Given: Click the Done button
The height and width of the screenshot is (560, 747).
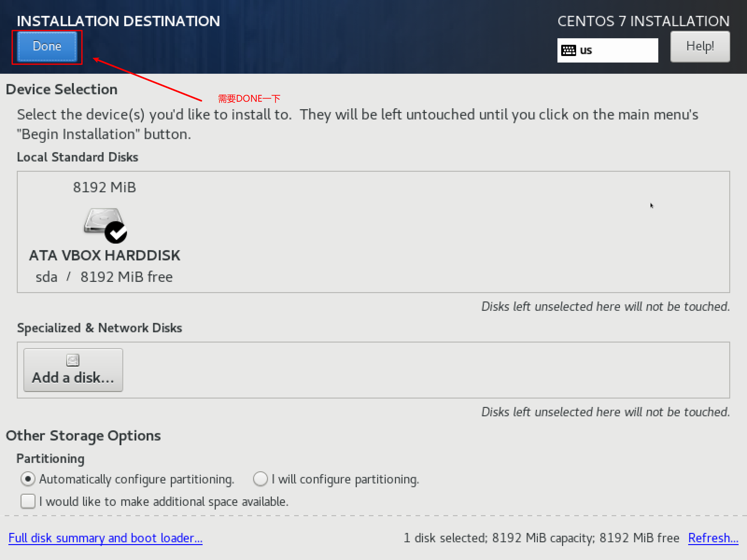Looking at the screenshot, I should coord(47,46).
